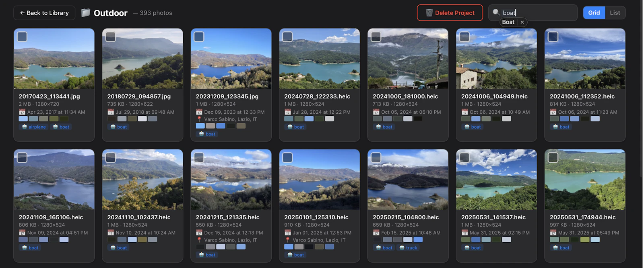Image resolution: width=644 pixels, height=268 pixels.
Task: Click '393 photos' count text
Action: [156, 13]
